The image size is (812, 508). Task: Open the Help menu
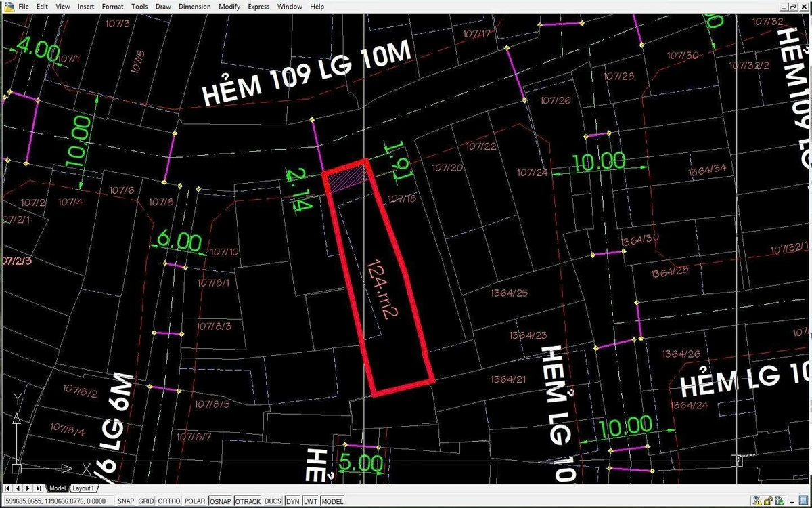point(317,7)
